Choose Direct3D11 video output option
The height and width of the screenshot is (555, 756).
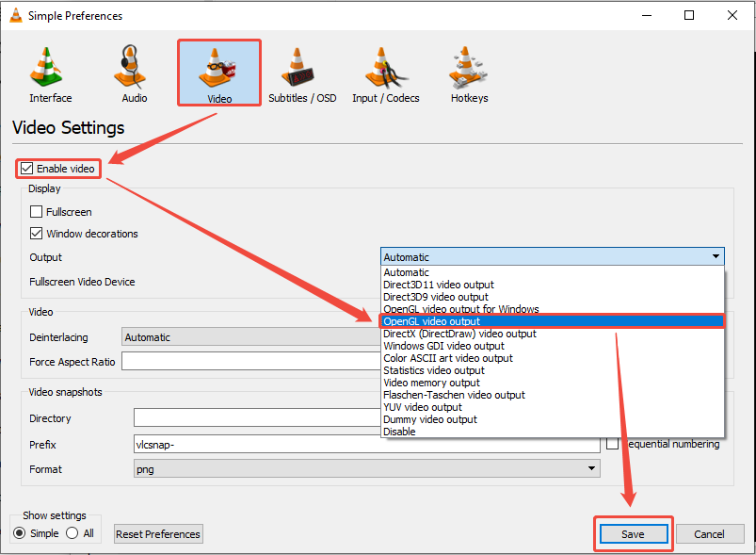[553, 285]
